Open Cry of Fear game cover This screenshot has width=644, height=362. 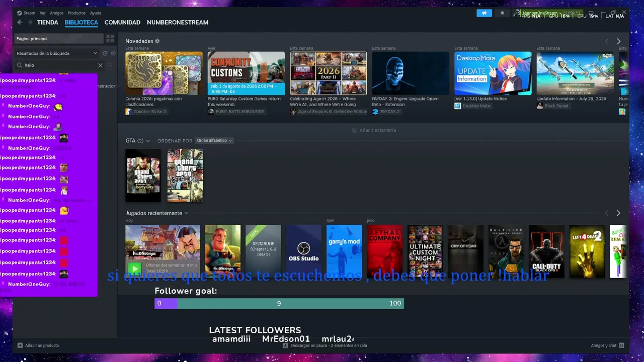(466, 251)
